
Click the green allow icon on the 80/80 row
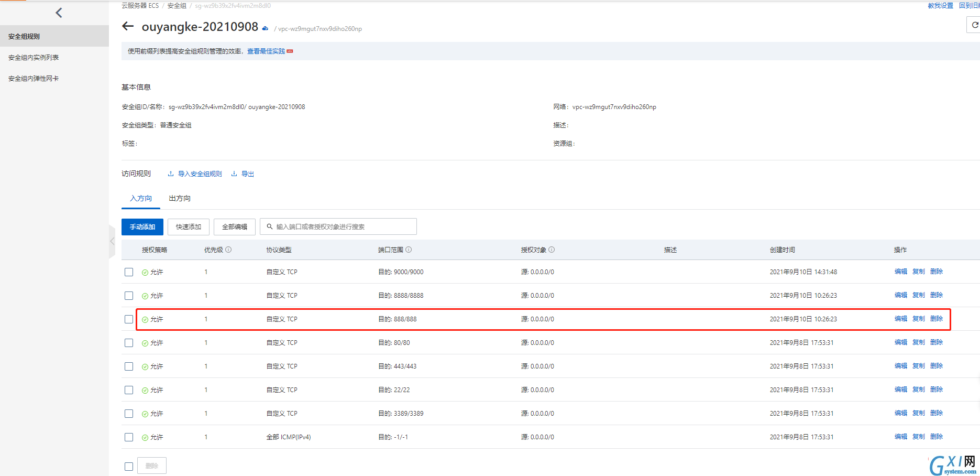click(x=145, y=343)
